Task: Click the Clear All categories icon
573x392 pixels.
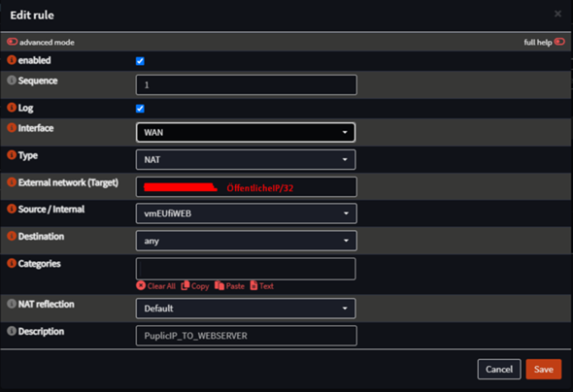Action: tap(141, 286)
